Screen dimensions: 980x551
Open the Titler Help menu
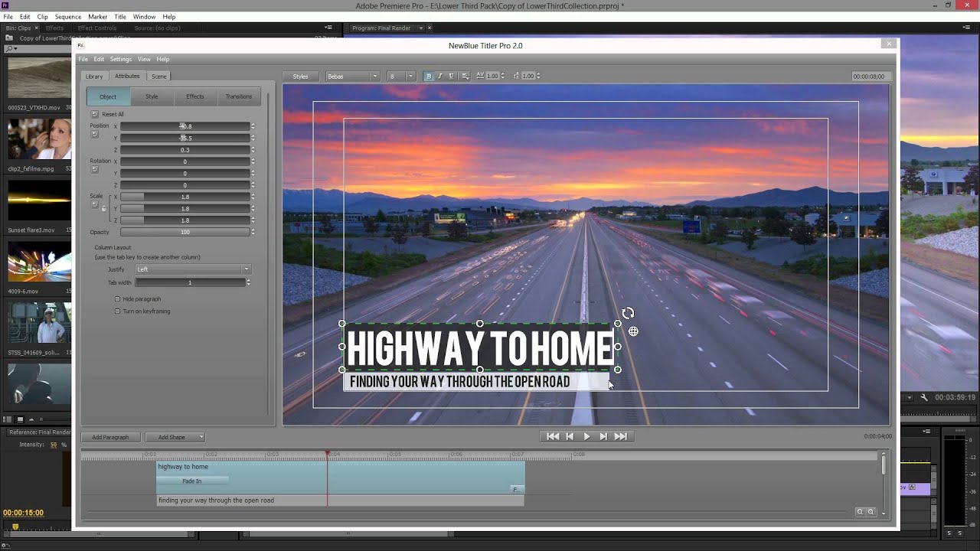coord(163,59)
